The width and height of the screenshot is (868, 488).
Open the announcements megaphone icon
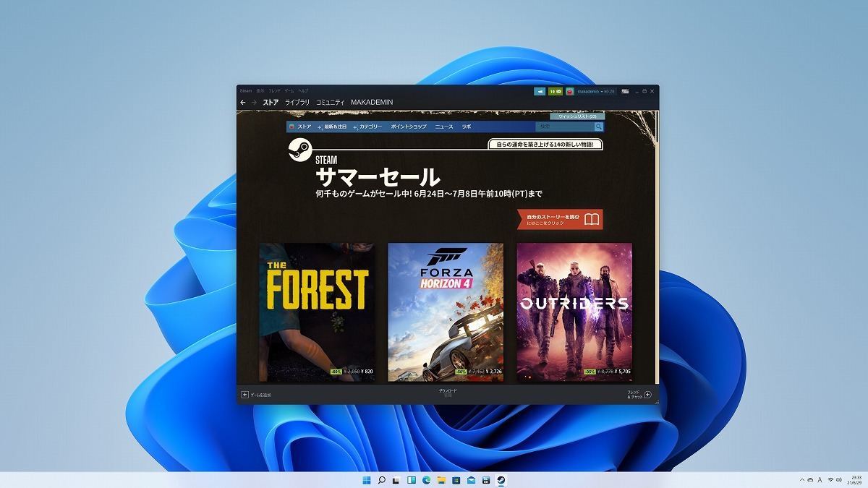point(540,92)
